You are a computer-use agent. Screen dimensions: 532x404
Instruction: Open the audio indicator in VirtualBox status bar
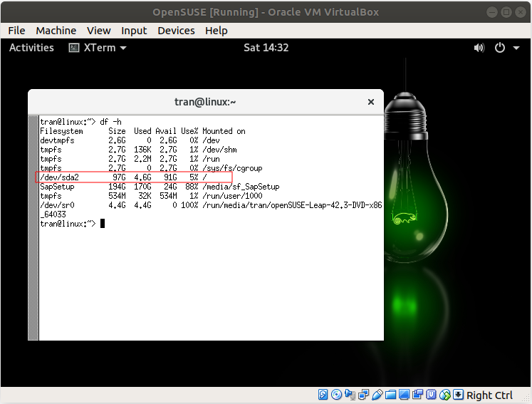pyautogui.click(x=350, y=395)
